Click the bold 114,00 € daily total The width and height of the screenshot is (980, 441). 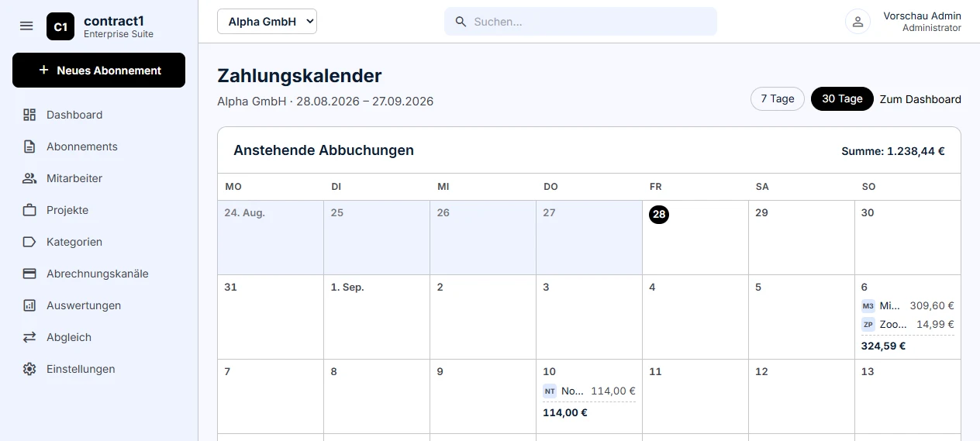pyautogui.click(x=564, y=412)
